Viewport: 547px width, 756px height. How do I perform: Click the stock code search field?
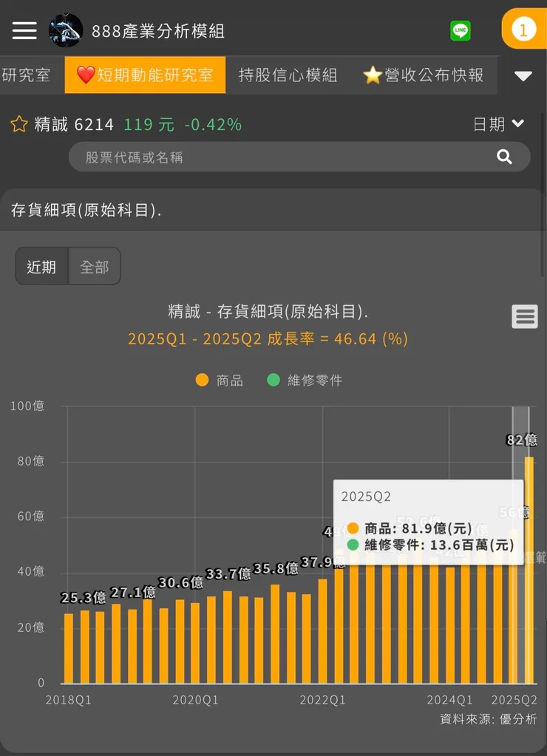(x=299, y=157)
